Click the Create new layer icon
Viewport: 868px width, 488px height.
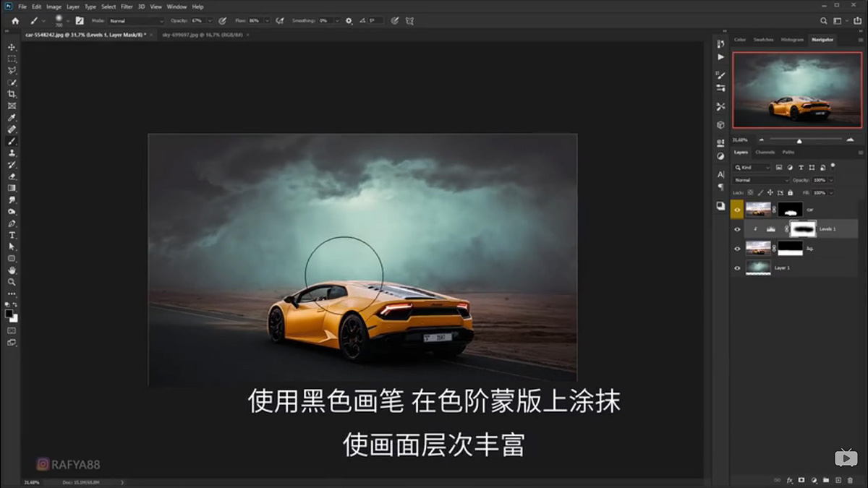coord(838,480)
